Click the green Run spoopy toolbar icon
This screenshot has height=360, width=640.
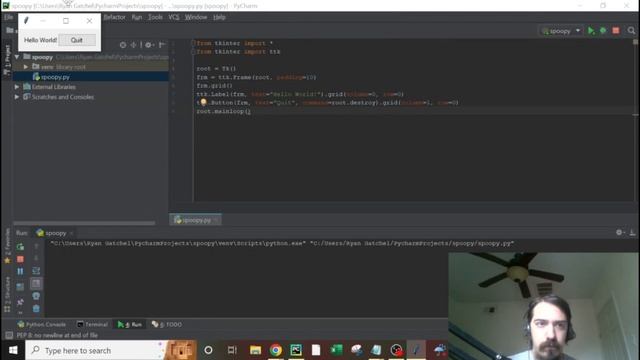(x=591, y=31)
